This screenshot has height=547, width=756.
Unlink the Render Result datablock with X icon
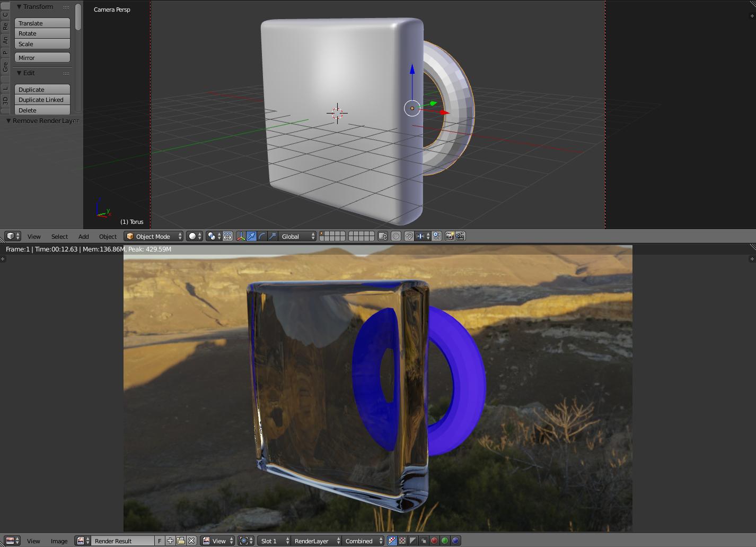click(x=191, y=541)
